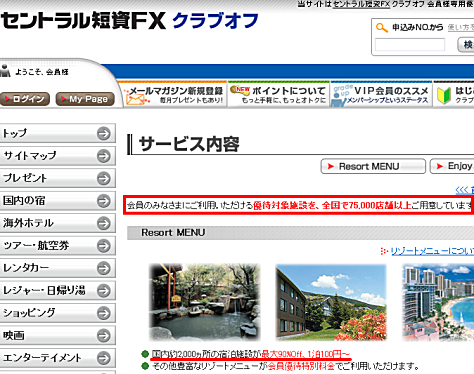Jump to the Resort MENU section button

tap(373, 166)
